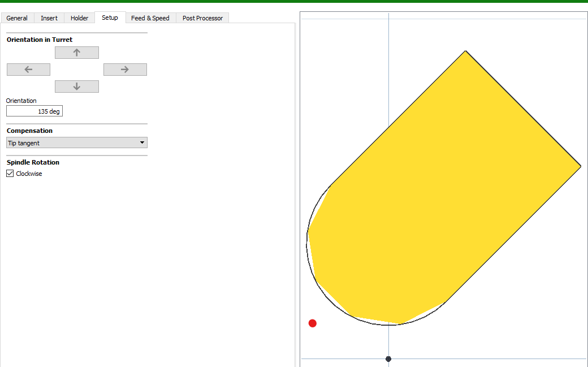Expand the Compensation selector arrow
588x367 pixels.
tap(141, 143)
